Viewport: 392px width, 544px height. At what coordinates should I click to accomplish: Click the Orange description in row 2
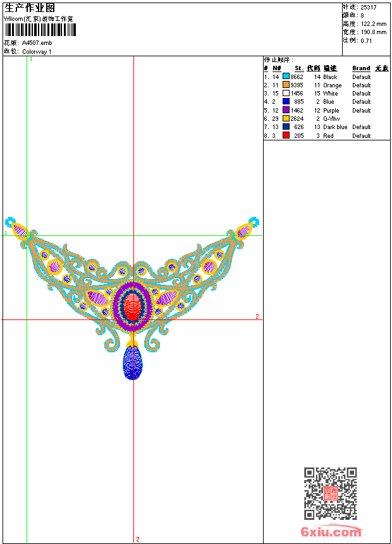(333, 85)
